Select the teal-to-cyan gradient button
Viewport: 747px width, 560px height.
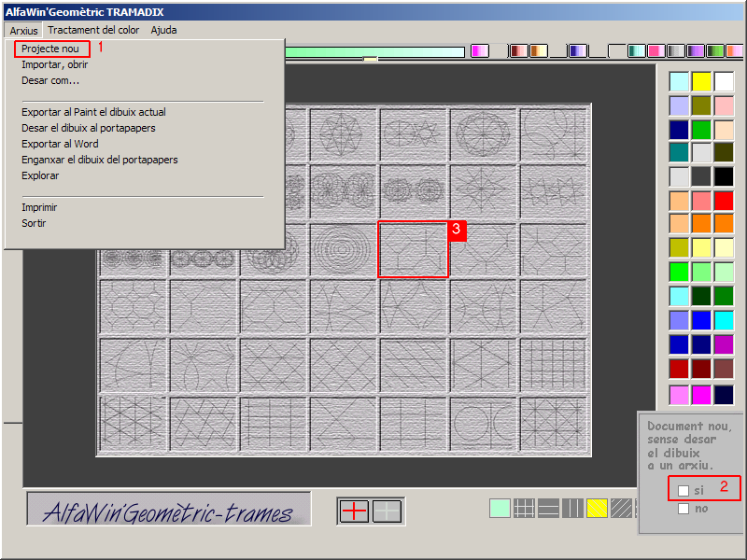click(x=637, y=50)
